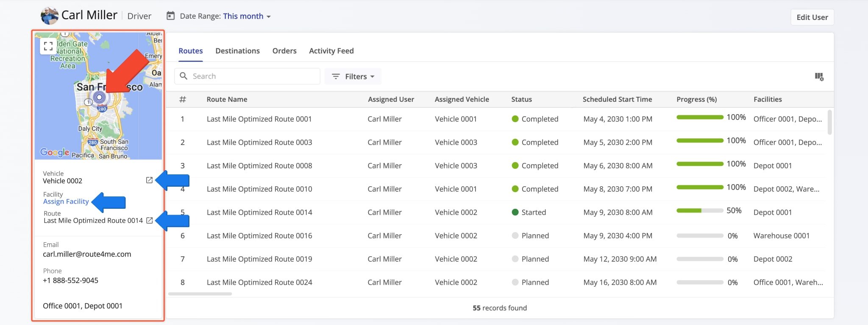Open the Date Range This month dropdown
This screenshot has height=325, width=868.
[x=247, y=16]
